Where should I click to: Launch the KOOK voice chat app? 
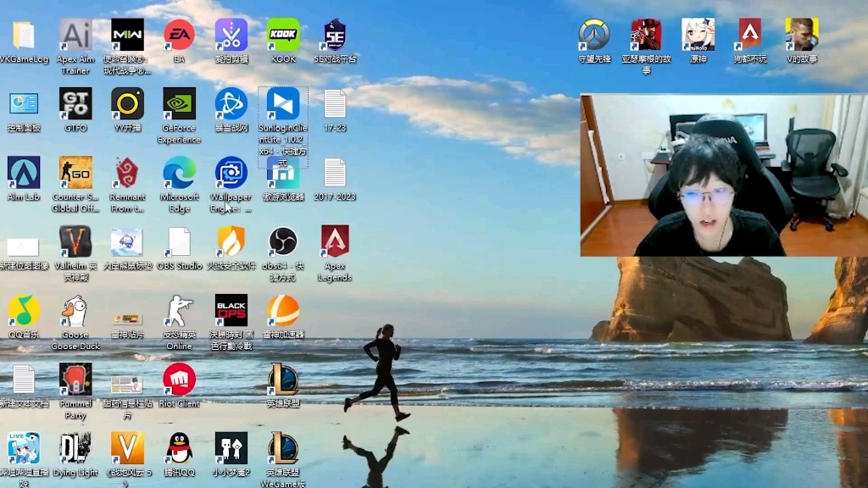tap(283, 35)
